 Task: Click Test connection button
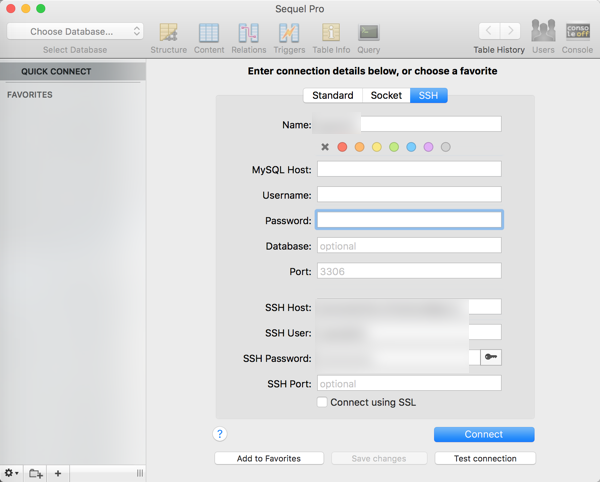click(485, 458)
